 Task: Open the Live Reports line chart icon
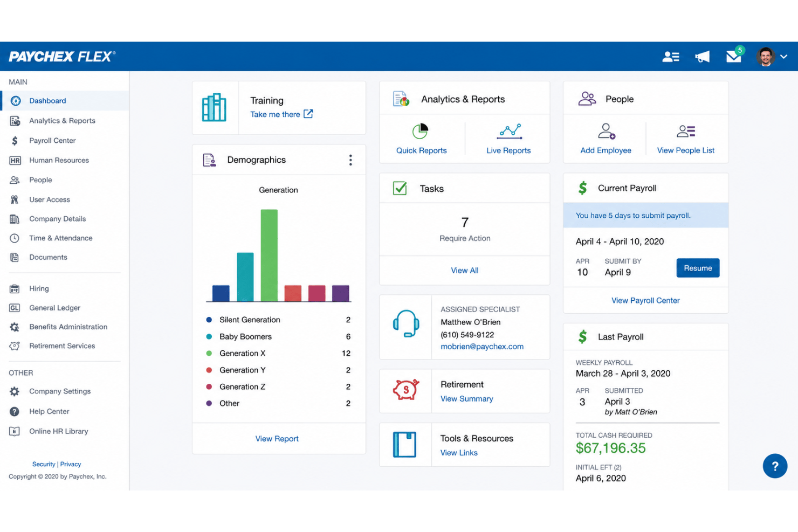pyautogui.click(x=510, y=131)
